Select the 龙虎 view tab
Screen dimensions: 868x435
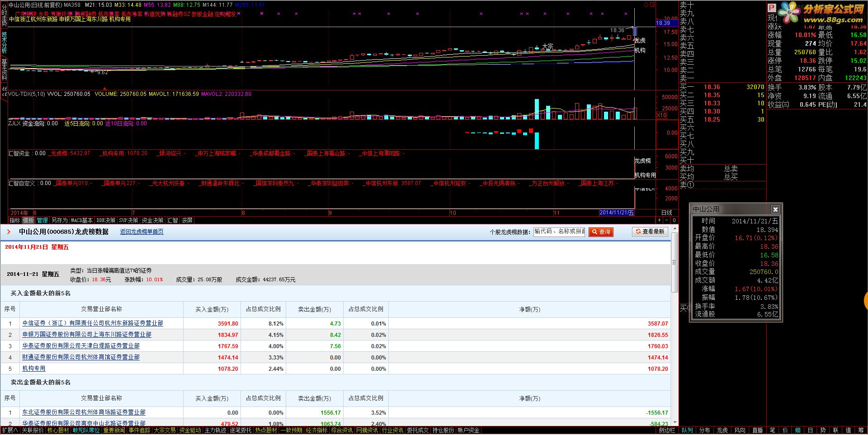[x=722, y=430]
